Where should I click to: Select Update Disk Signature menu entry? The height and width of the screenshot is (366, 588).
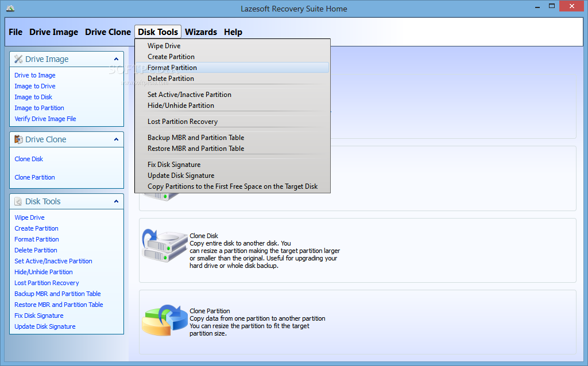(x=233, y=176)
